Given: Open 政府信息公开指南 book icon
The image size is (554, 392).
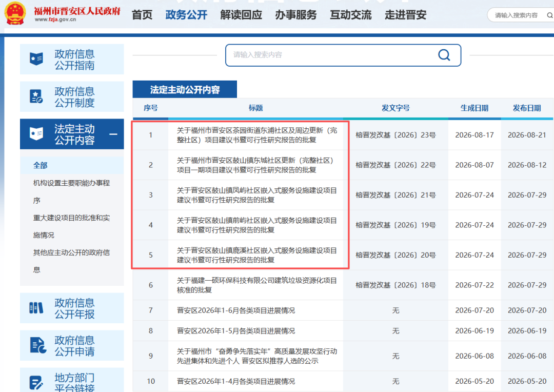Looking at the screenshot, I should 36,59.
